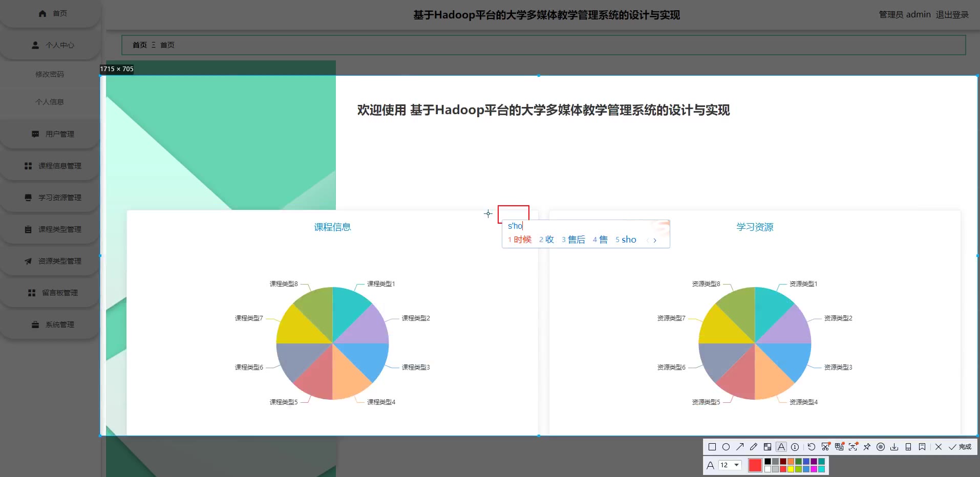The height and width of the screenshot is (477, 980).
Task: Open 首页 in the sidebar
Action: (x=50, y=13)
